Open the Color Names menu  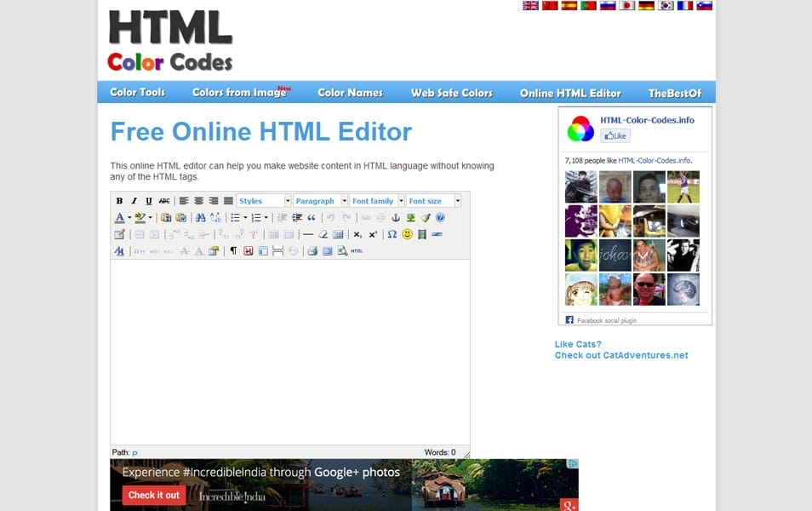(x=350, y=92)
